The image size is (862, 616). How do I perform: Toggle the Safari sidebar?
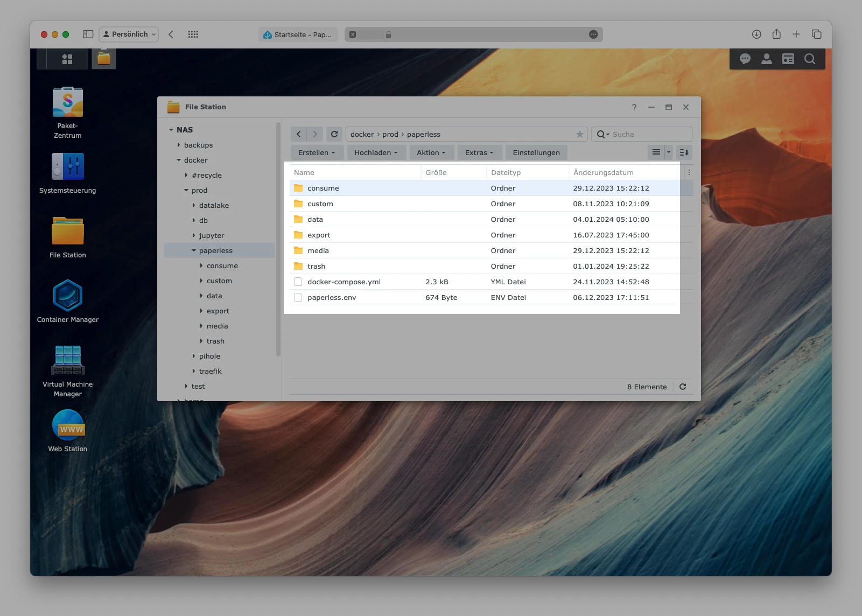[88, 34]
